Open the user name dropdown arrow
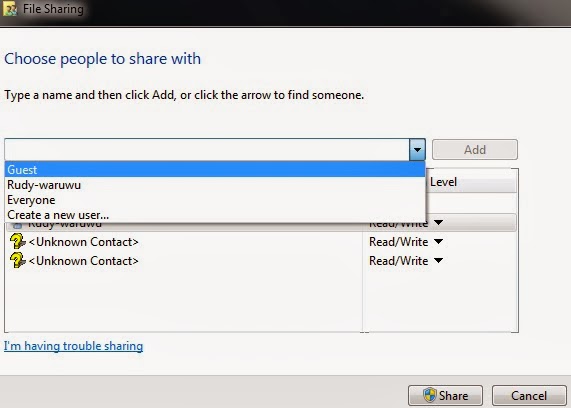The image size is (571, 408). 417,149
